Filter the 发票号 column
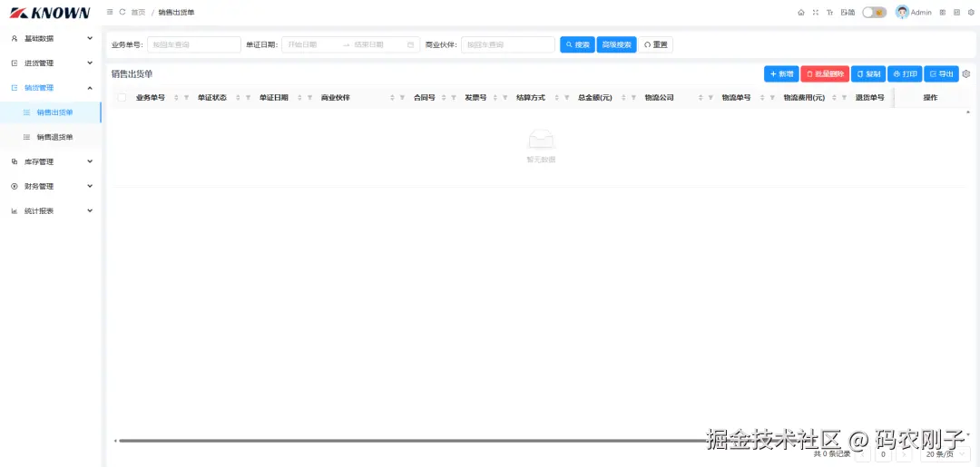 [505, 98]
